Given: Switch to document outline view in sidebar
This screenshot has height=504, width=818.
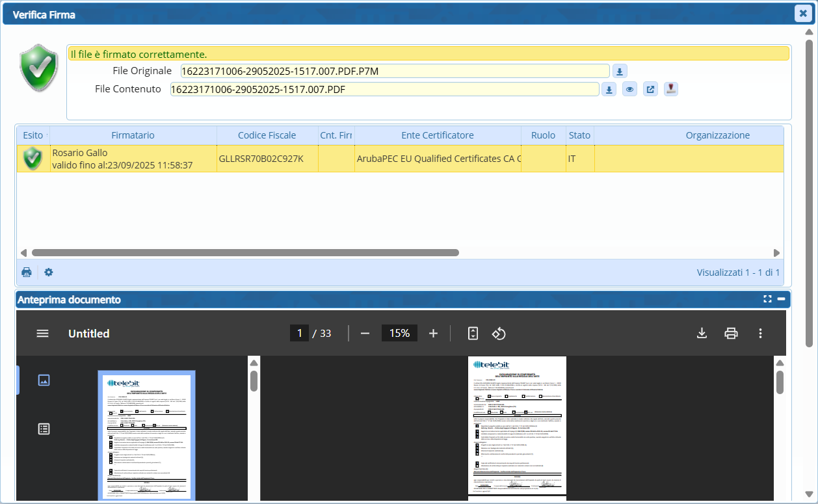Looking at the screenshot, I should pyautogui.click(x=44, y=429).
